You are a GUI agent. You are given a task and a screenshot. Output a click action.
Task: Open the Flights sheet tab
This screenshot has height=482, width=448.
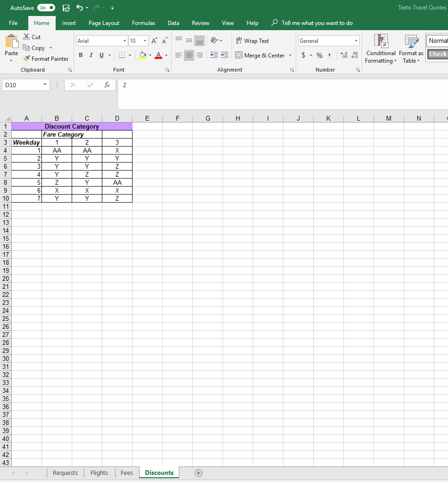tap(99, 473)
